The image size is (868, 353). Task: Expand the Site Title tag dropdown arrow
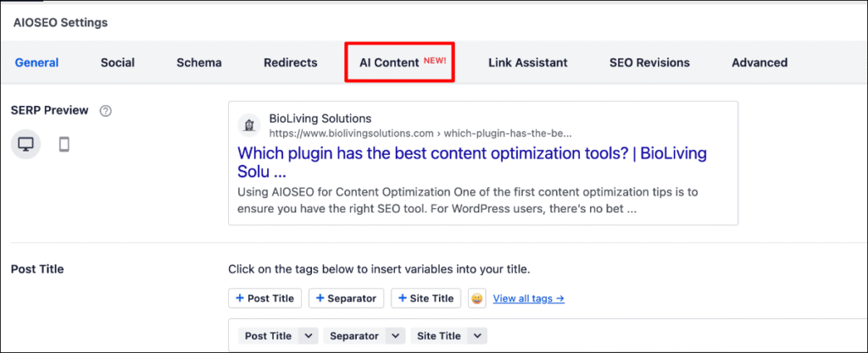tap(477, 336)
